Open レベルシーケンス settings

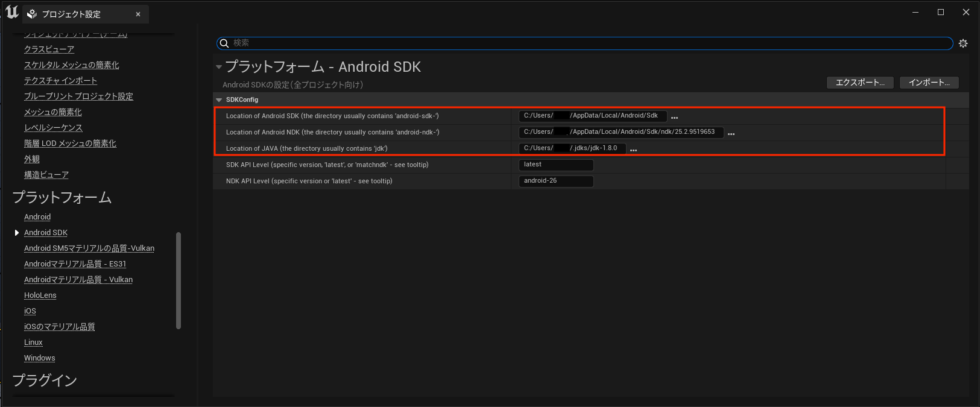tap(53, 128)
